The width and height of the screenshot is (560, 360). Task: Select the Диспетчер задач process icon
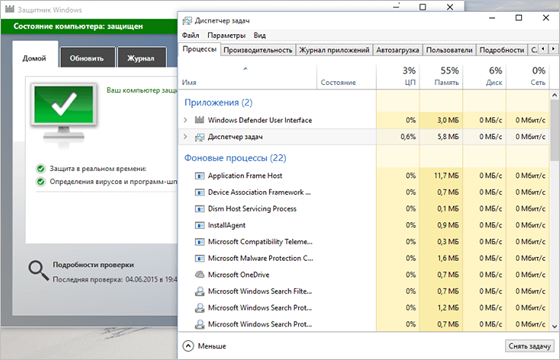(x=199, y=137)
